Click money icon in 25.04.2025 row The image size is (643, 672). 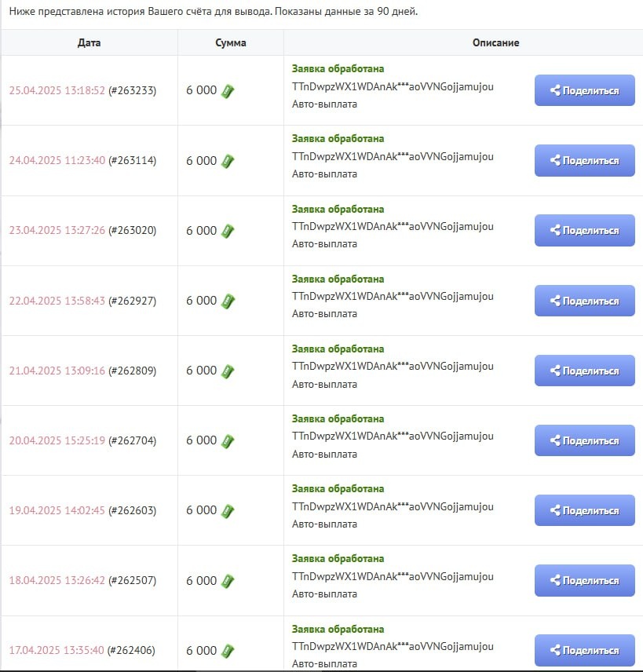tap(228, 91)
